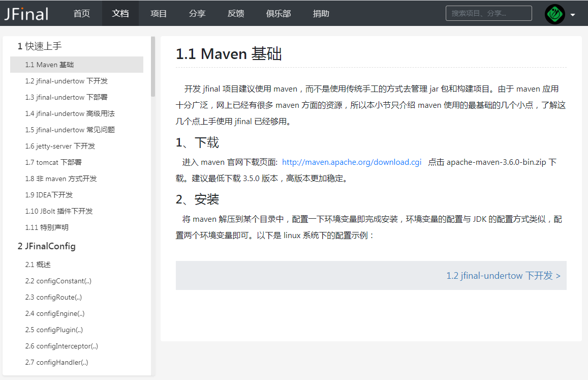Click the 搜索项目、分享 search field
This screenshot has width=588, height=380.
tap(488, 13)
